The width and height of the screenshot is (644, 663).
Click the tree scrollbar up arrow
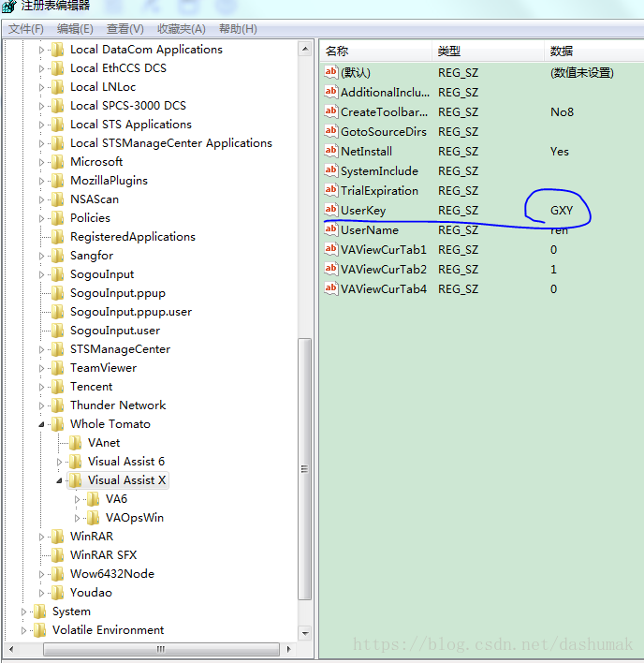(x=305, y=49)
